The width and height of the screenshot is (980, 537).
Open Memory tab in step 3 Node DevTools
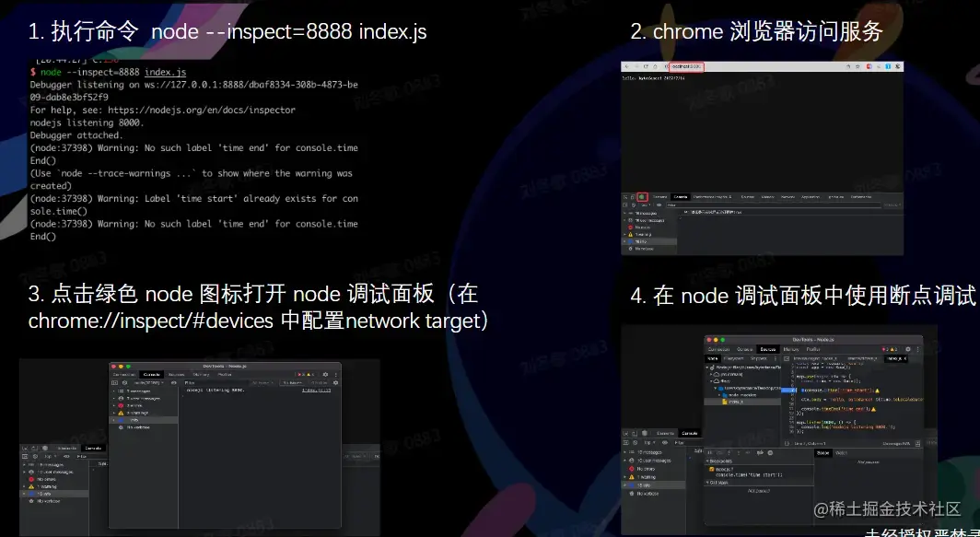201,375
